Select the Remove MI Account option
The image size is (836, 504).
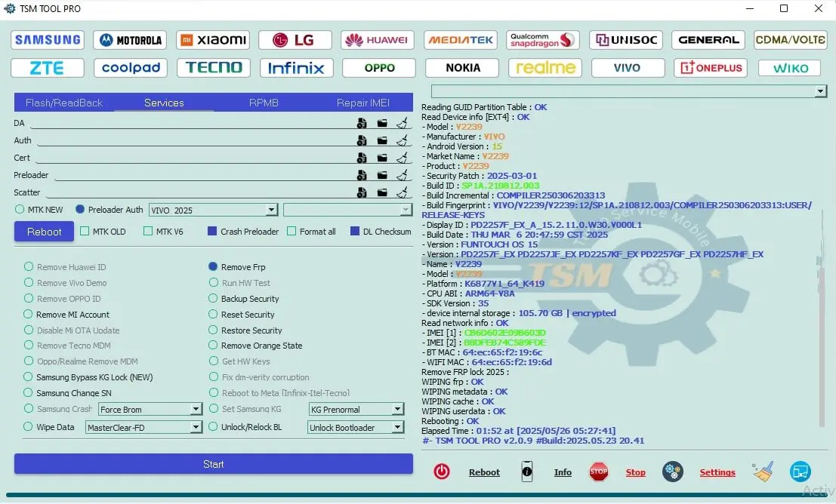(x=28, y=315)
